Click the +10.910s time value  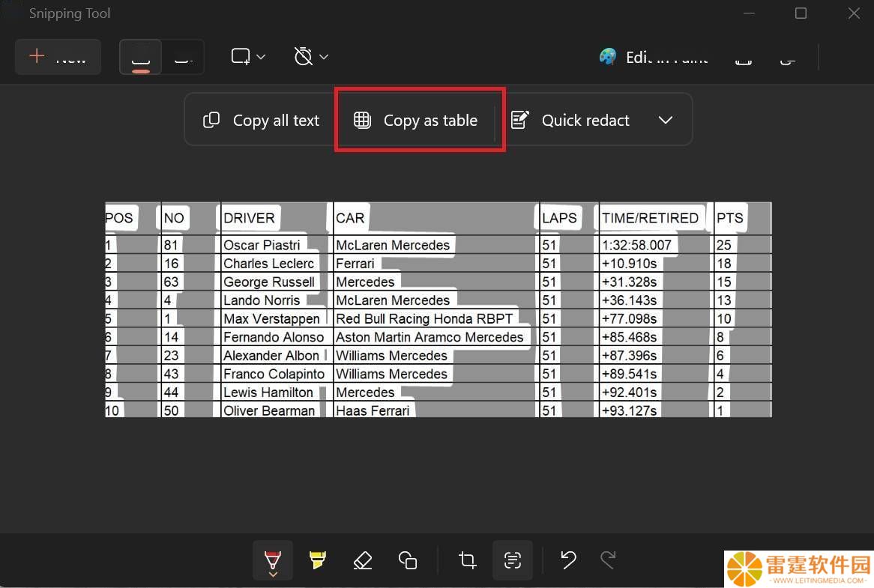click(630, 264)
